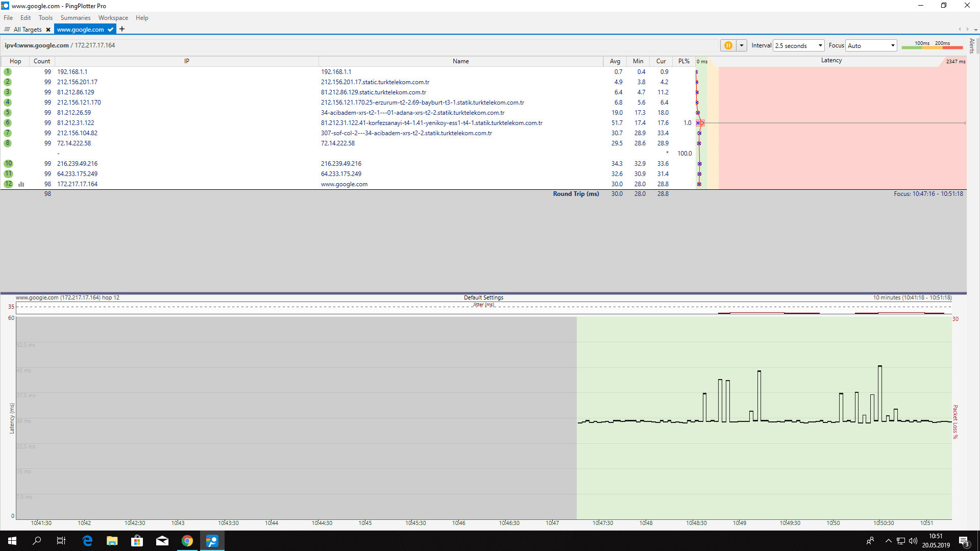Toggle the checkmark on www.google.com tab
Image resolution: width=980 pixels, height=551 pixels.
coord(110,30)
